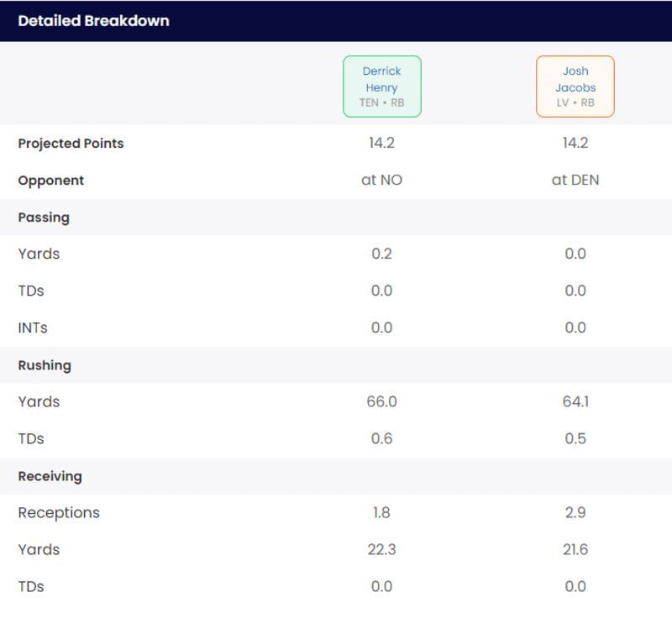Click the Projected Points row label
This screenshot has height=624, width=672.
(x=71, y=144)
